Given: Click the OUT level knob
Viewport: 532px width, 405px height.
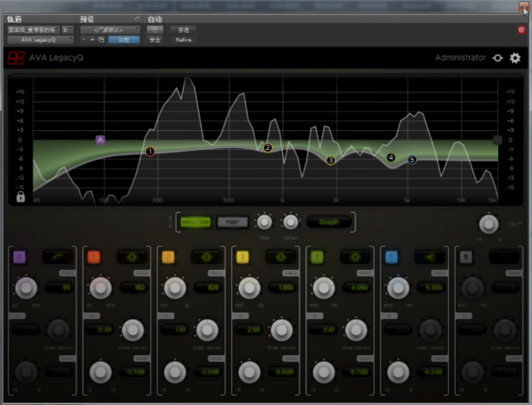Looking at the screenshot, I should point(488,224).
